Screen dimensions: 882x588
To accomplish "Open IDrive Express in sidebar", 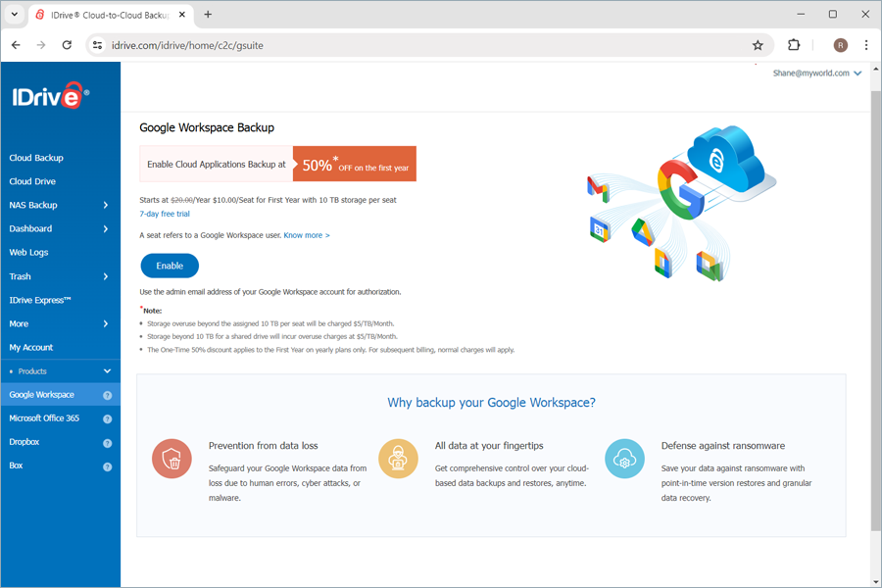I will [x=40, y=300].
